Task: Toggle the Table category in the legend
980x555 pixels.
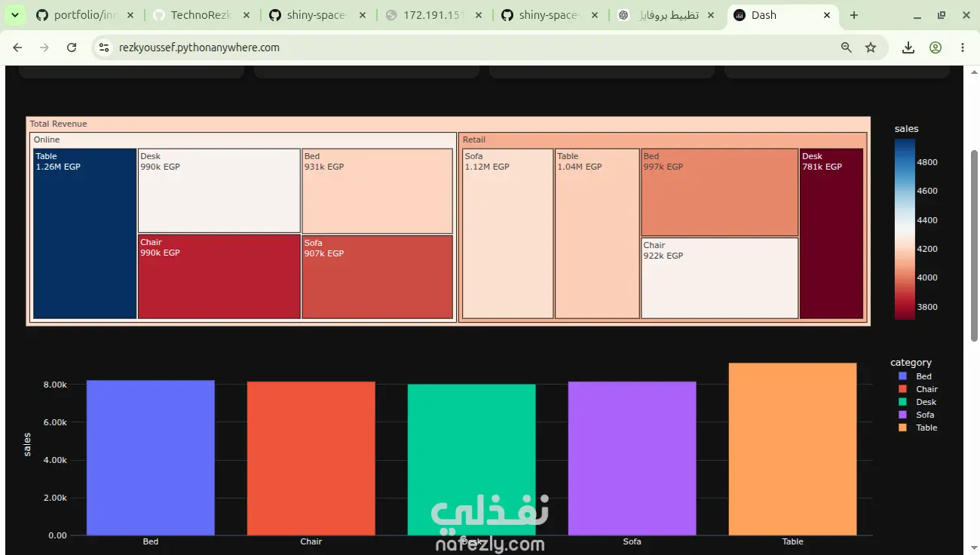Action: click(x=918, y=428)
